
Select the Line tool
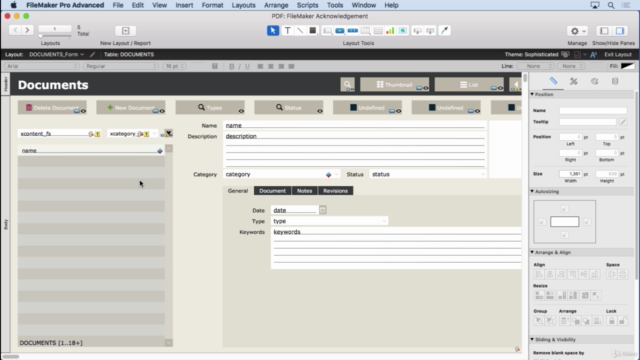tap(300, 31)
